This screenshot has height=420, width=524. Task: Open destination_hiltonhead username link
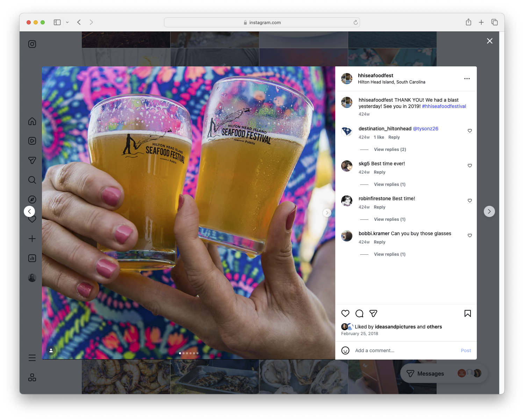385,129
